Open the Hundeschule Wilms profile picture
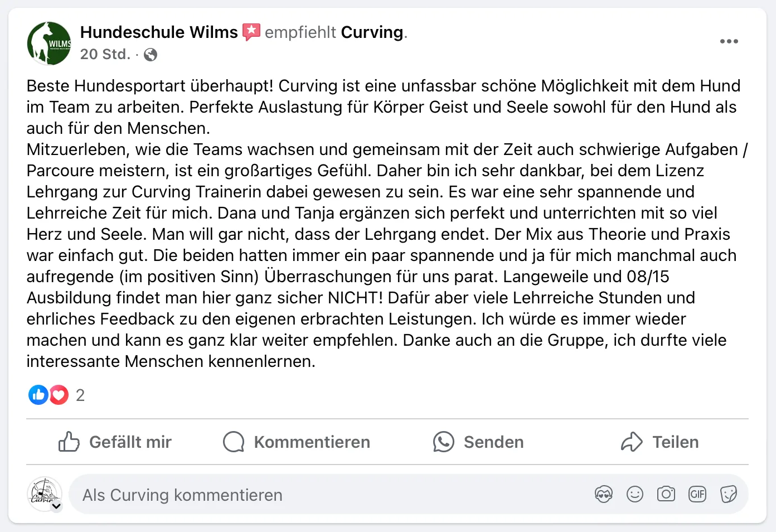The width and height of the screenshot is (776, 532). [49, 43]
